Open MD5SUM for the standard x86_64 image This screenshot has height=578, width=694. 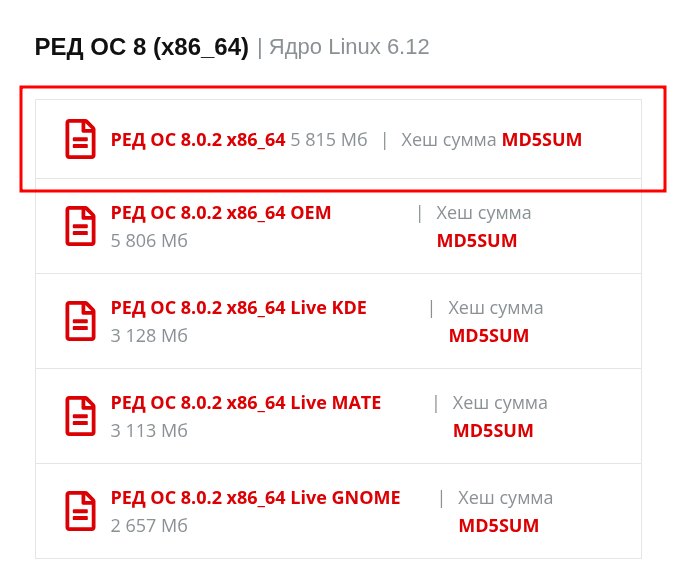click(x=541, y=140)
